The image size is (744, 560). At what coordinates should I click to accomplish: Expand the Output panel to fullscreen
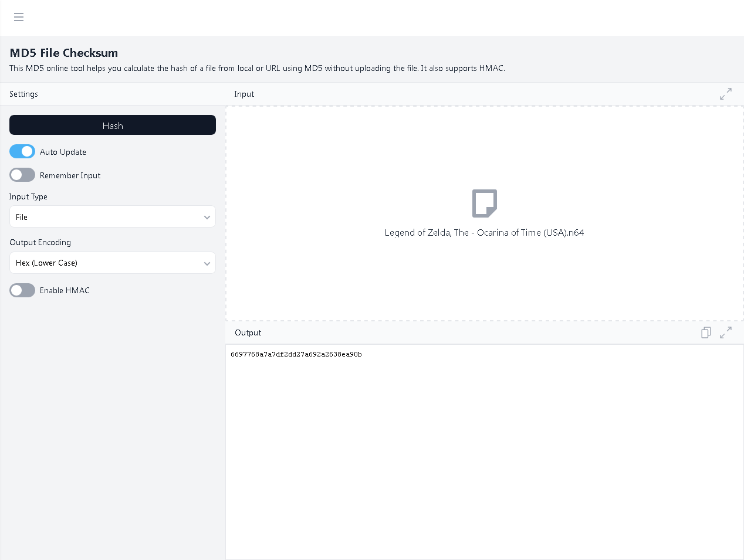(x=726, y=332)
